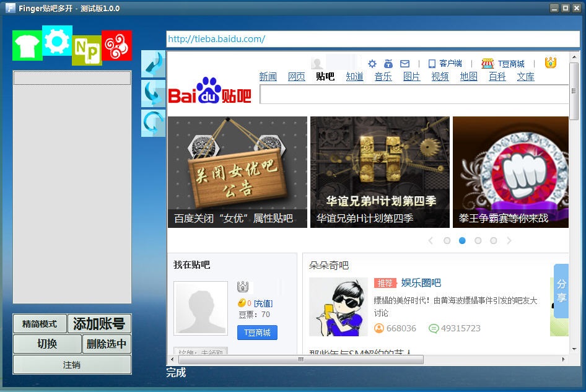Open the 知道 navigation link
This screenshot has height=392, width=586.
tap(355, 77)
